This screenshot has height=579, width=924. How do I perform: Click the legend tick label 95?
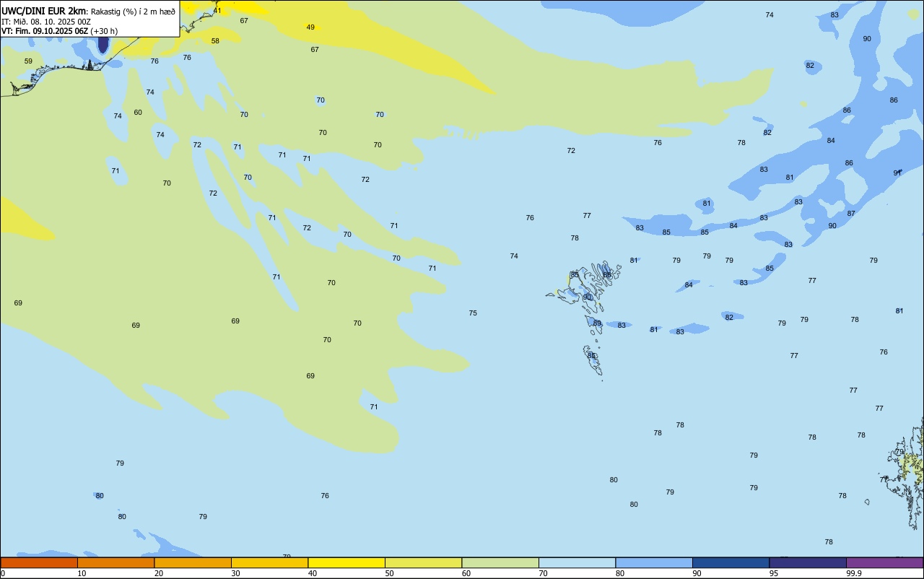(x=774, y=573)
